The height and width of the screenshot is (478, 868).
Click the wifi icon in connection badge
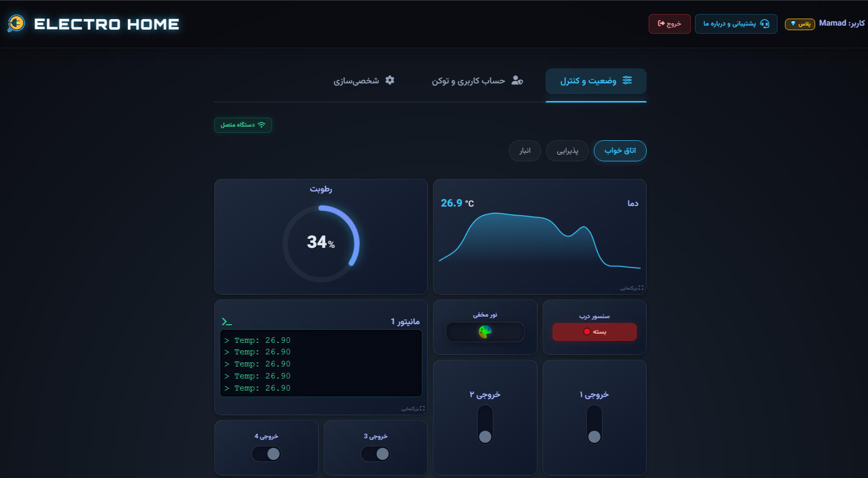[x=262, y=125]
